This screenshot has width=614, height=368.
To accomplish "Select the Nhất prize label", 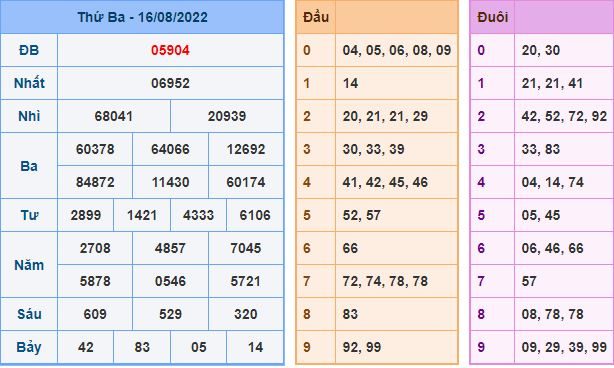I will coord(29,83).
